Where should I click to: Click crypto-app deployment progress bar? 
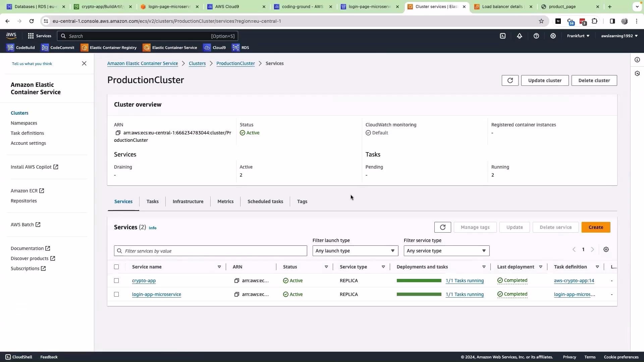419,281
